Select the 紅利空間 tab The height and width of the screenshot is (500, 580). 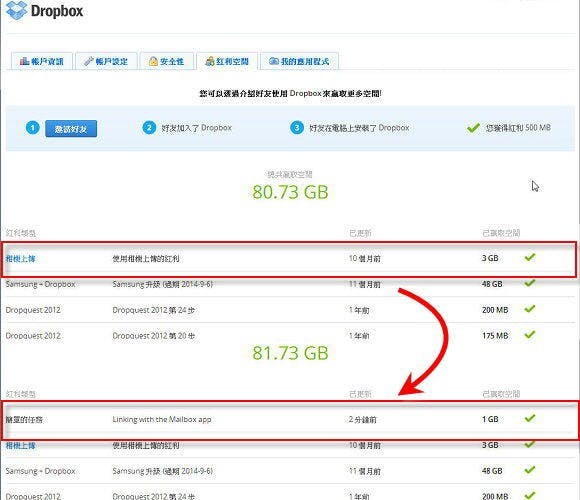[227, 61]
